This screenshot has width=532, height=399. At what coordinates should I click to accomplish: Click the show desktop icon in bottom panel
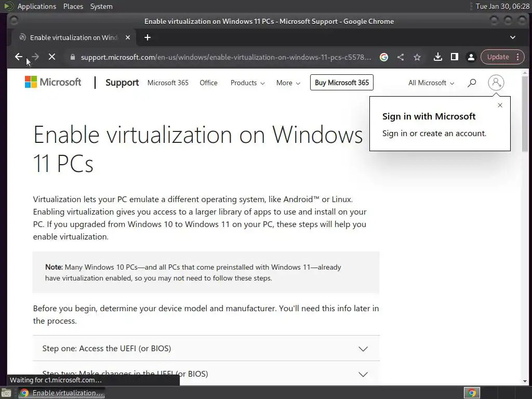[6, 393]
